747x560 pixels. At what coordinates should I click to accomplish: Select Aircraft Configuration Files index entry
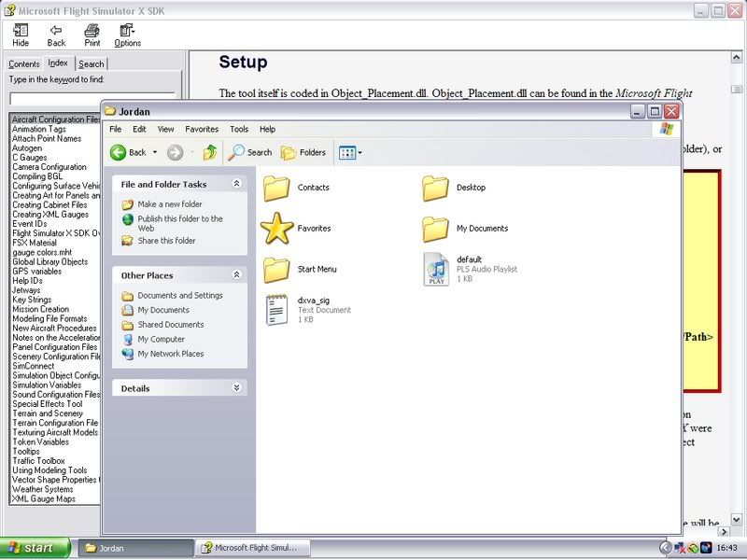click(56, 119)
